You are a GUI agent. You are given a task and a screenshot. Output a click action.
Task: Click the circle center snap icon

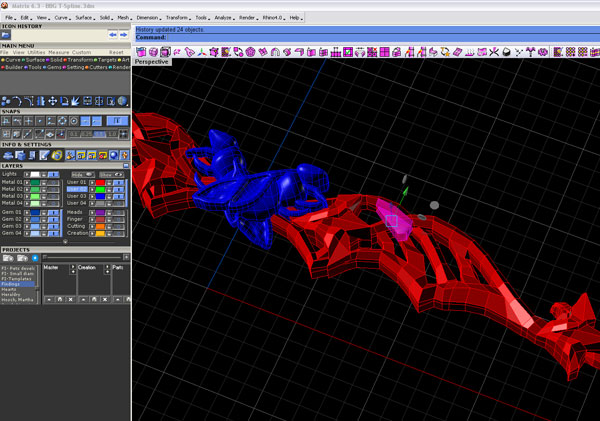point(74,121)
